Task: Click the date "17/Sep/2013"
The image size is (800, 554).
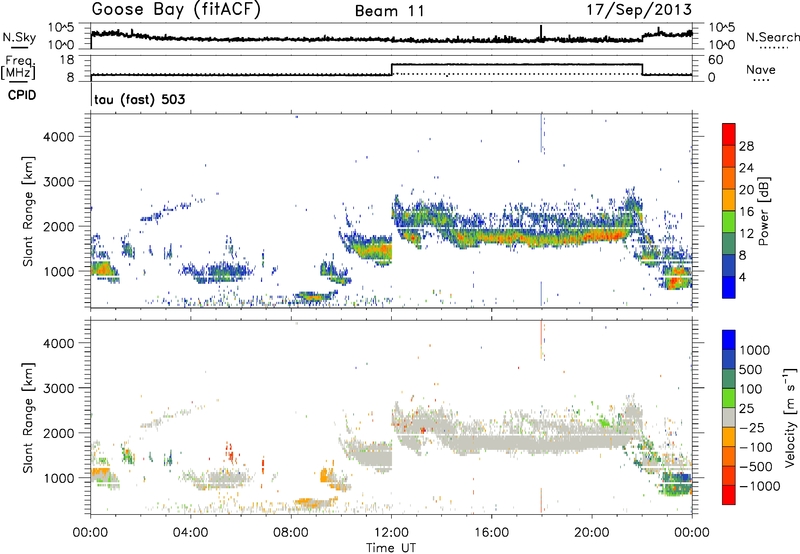Action: (639, 10)
